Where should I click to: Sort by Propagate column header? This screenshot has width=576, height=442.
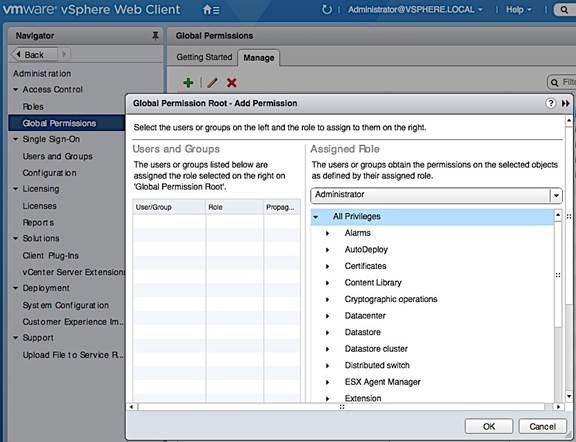(x=282, y=207)
